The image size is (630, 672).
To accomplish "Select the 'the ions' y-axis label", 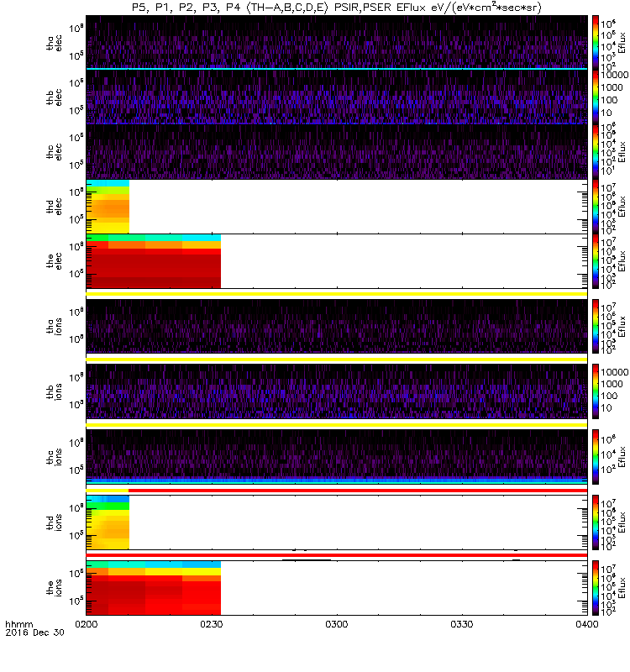I will coord(55,587).
